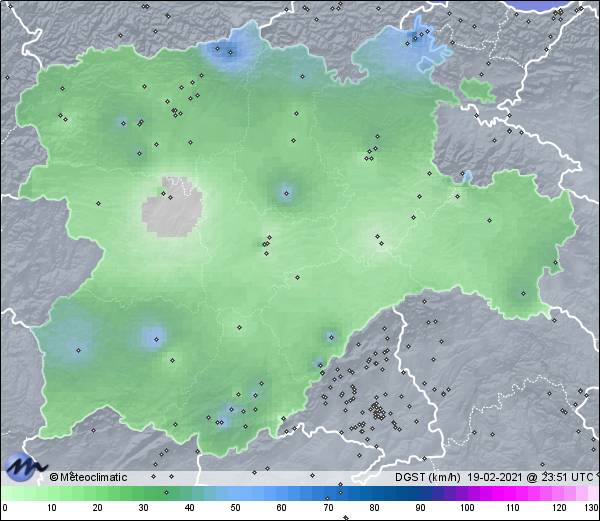Click the 50 label on the legend

[236, 508]
